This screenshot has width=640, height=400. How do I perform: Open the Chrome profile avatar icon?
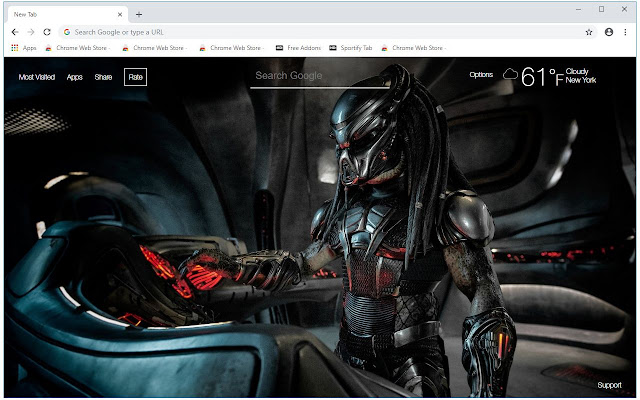pos(609,32)
